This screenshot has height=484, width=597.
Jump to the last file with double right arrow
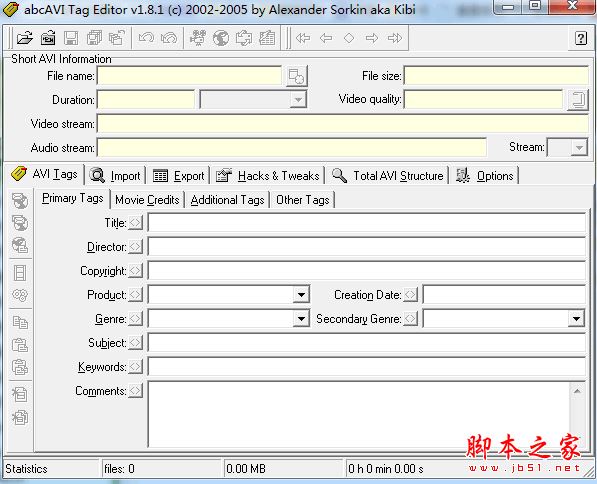(395, 38)
